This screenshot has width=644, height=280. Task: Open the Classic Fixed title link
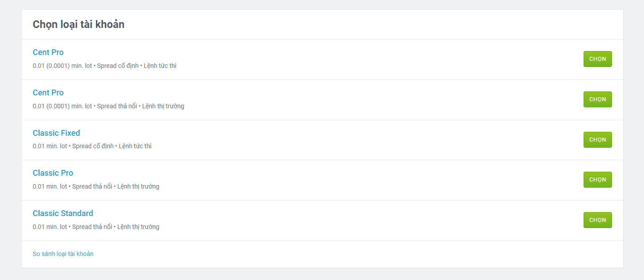56,133
